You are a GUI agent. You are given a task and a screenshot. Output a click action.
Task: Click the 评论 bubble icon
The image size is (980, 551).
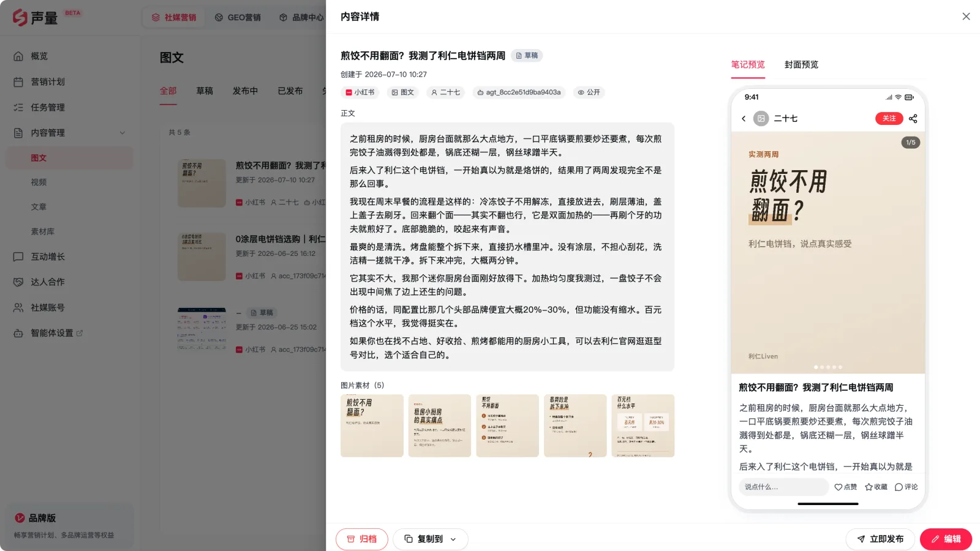pos(899,487)
